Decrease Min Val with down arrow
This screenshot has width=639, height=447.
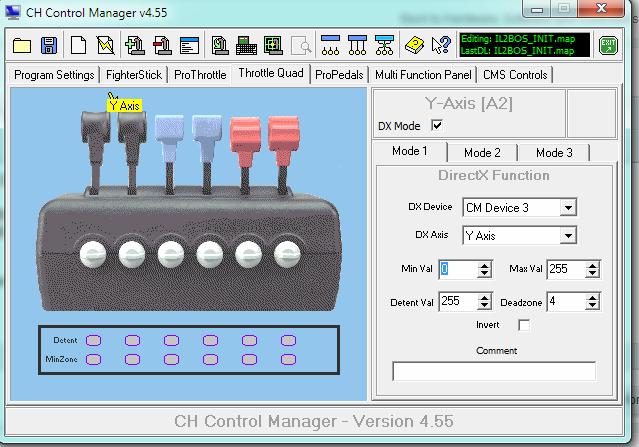[x=484, y=273]
